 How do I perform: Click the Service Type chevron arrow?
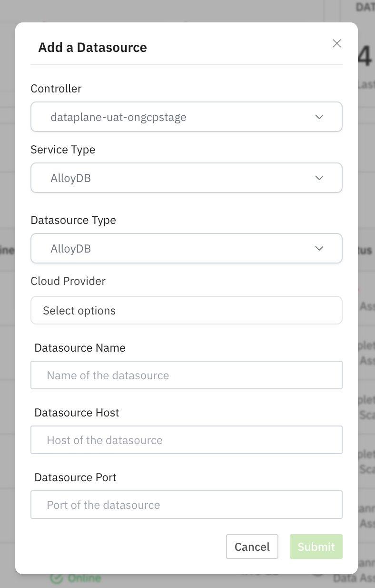(x=319, y=178)
